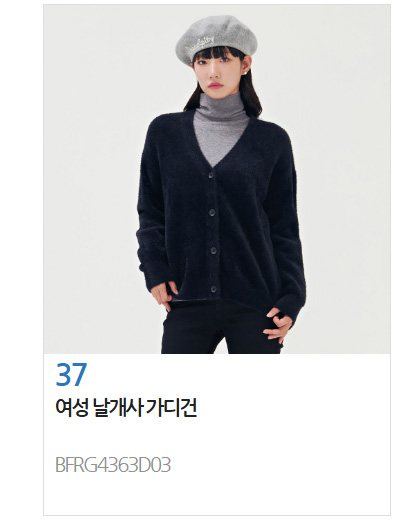
Task: Click the blue ranking number 37
Action: pyautogui.click(x=71, y=374)
